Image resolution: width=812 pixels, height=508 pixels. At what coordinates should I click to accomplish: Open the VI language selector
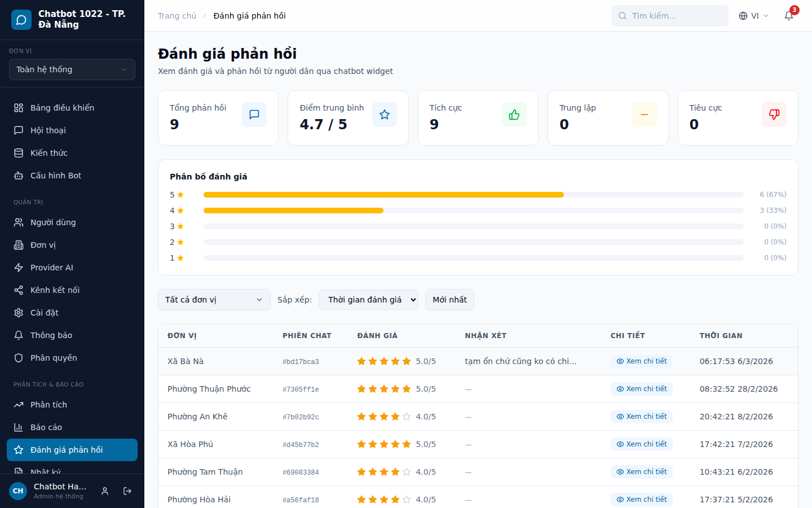coord(753,16)
